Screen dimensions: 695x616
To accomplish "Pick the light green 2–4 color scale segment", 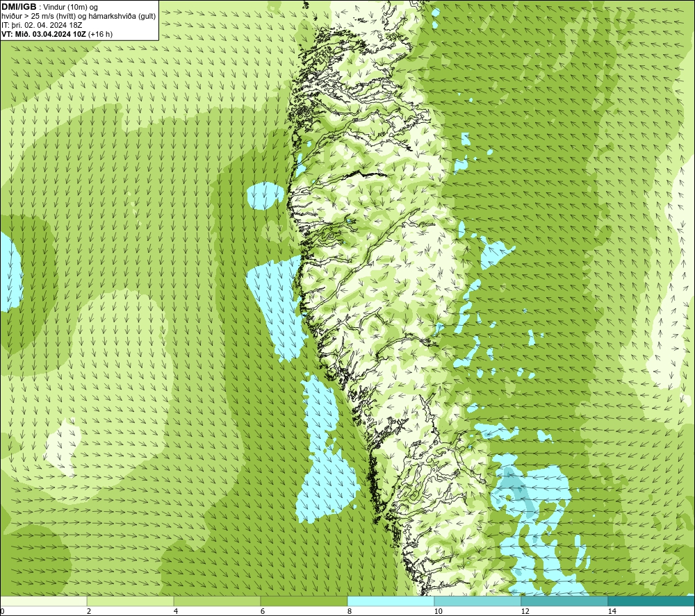I will tap(131, 601).
